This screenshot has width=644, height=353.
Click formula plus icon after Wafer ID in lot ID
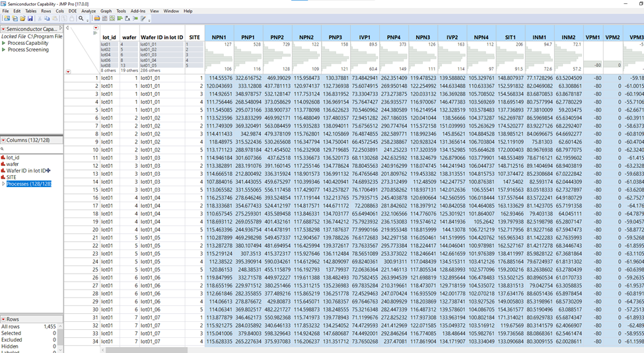coord(48,170)
